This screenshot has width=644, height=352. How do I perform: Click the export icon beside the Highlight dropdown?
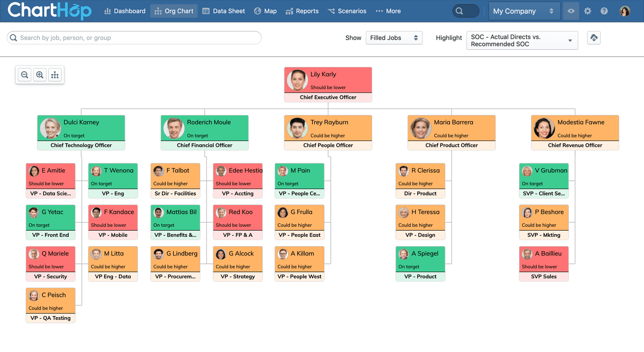[x=594, y=38]
